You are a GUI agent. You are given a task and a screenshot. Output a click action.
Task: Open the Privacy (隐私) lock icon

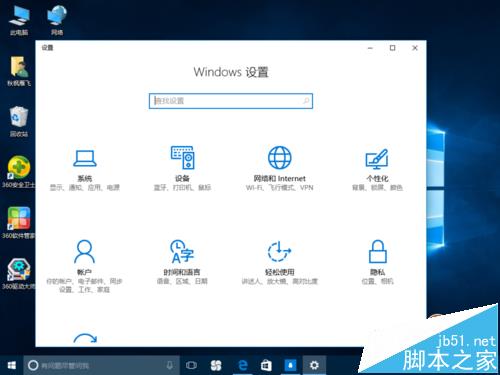tap(377, 251)
